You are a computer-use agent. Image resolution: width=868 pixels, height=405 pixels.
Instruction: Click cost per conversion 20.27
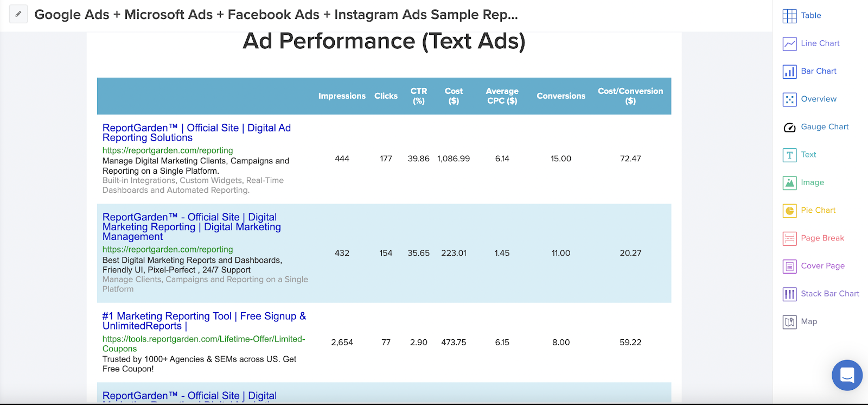[630, 254]
